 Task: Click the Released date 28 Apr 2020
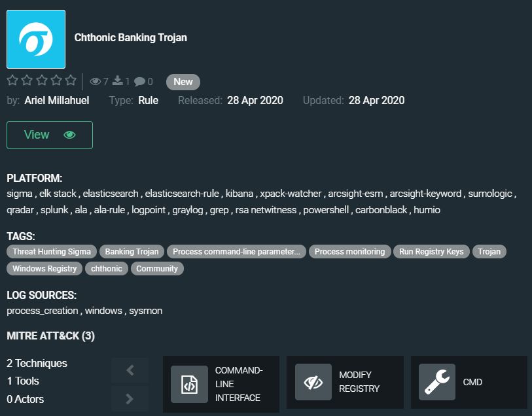(x=255, y=100)
